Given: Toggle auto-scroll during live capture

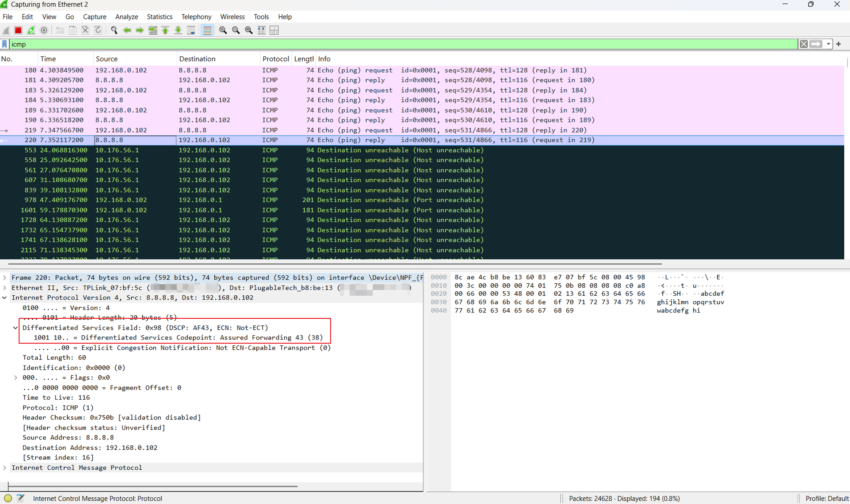Looking at the screenshot, I should [x=191, y=30].
